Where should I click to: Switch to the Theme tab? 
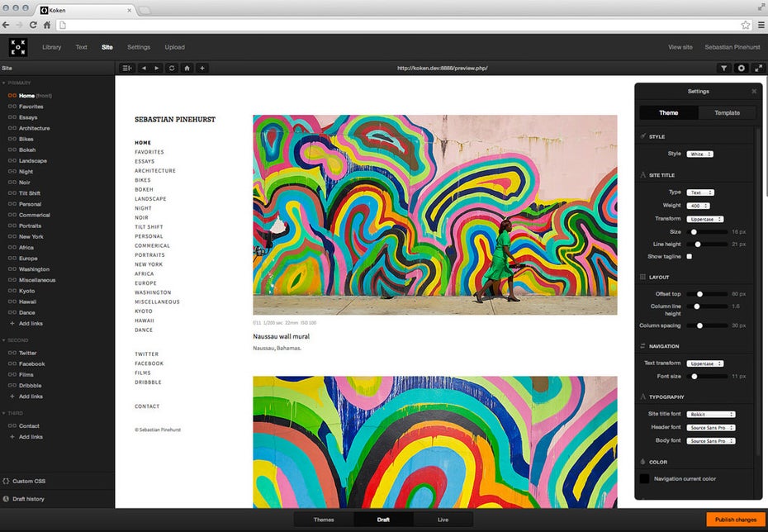click(669, 112)
